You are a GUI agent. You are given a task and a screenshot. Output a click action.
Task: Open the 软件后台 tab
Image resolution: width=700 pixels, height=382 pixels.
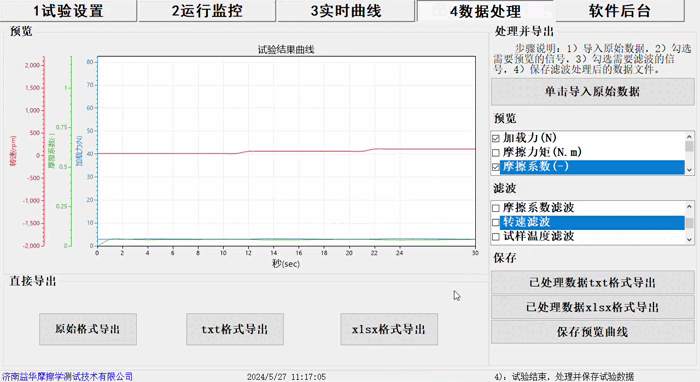(x=620, y=11)
